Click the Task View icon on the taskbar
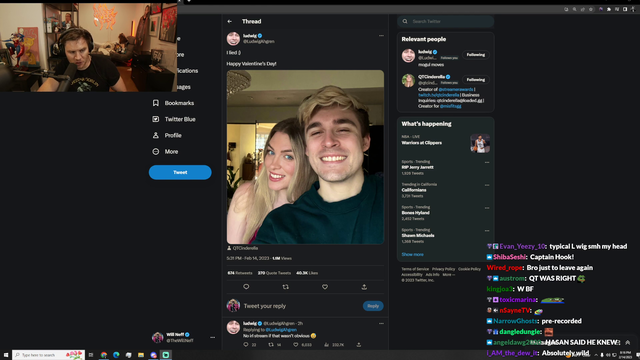Image resolution: width=640 pixels, height=360 pixels. pos(91,355)
